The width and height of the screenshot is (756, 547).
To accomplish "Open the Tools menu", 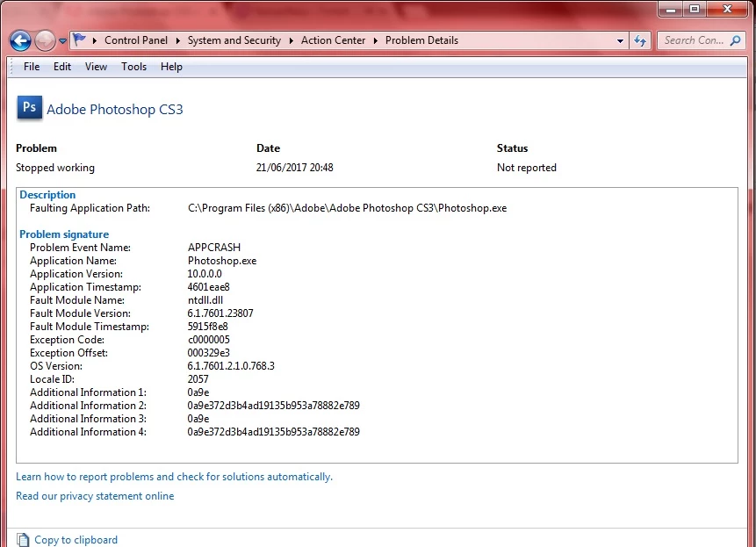I will pos(133,67).
